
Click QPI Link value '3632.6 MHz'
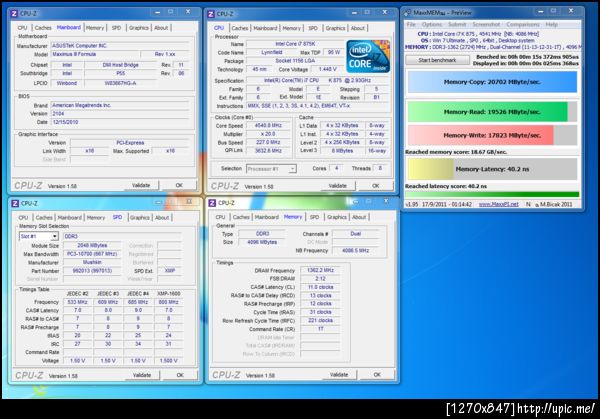268,151
